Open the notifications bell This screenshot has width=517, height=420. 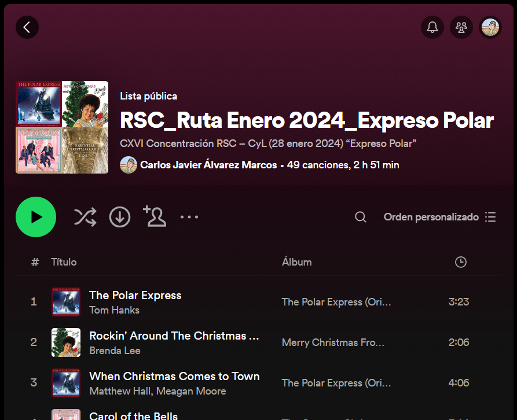tap(432, 27)
